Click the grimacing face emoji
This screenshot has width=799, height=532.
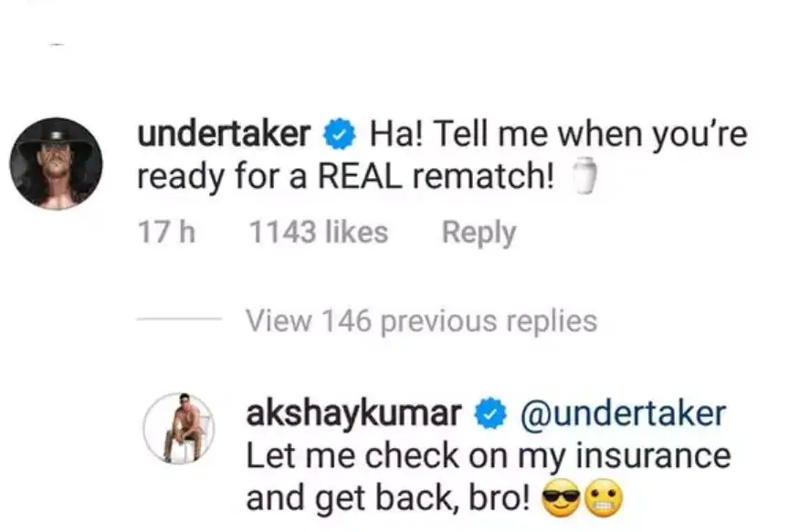(x=604, y=499)
